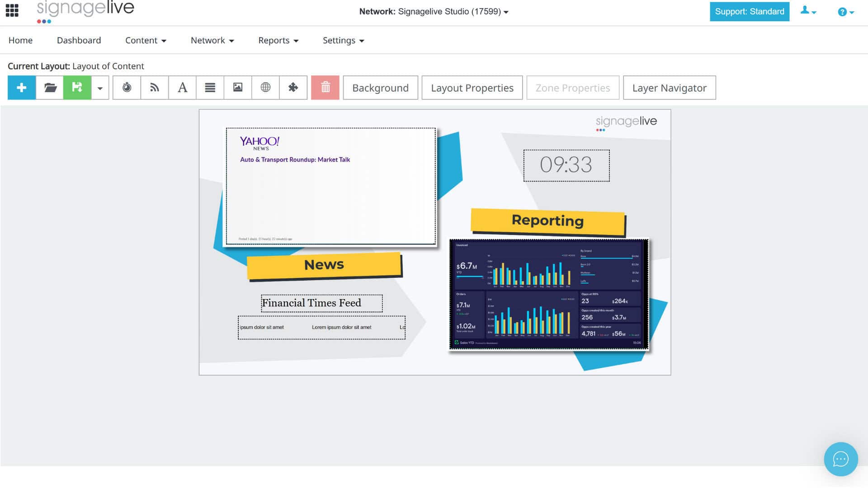Insert an image zone
The image size is (868, 488).
238,88
